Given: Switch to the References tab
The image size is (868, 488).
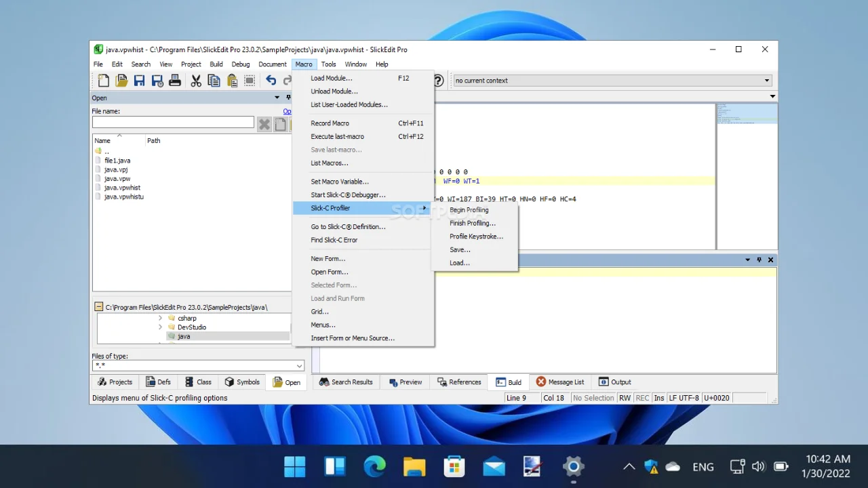Looking at the screenshot, I should click(x=459, y=382).
